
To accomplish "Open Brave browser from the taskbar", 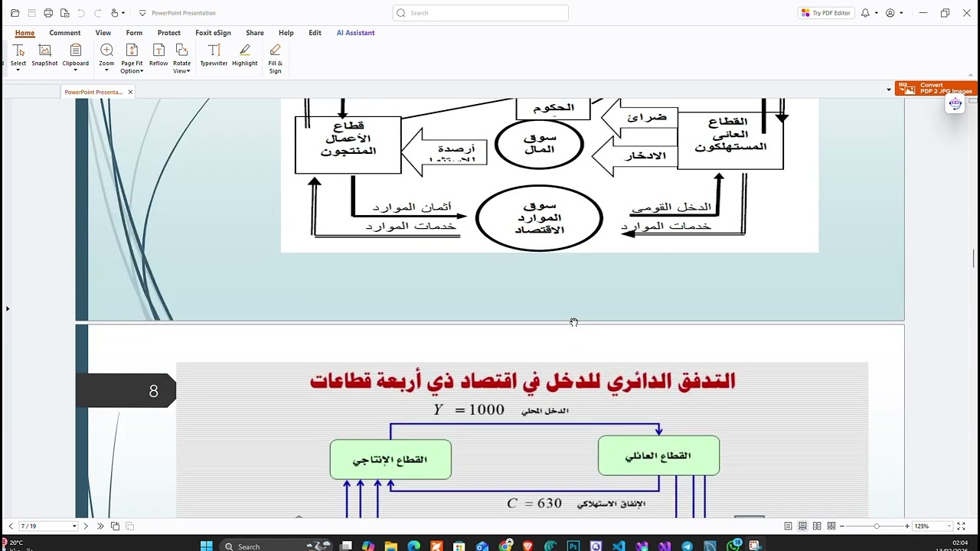I will tap(528, 546).
